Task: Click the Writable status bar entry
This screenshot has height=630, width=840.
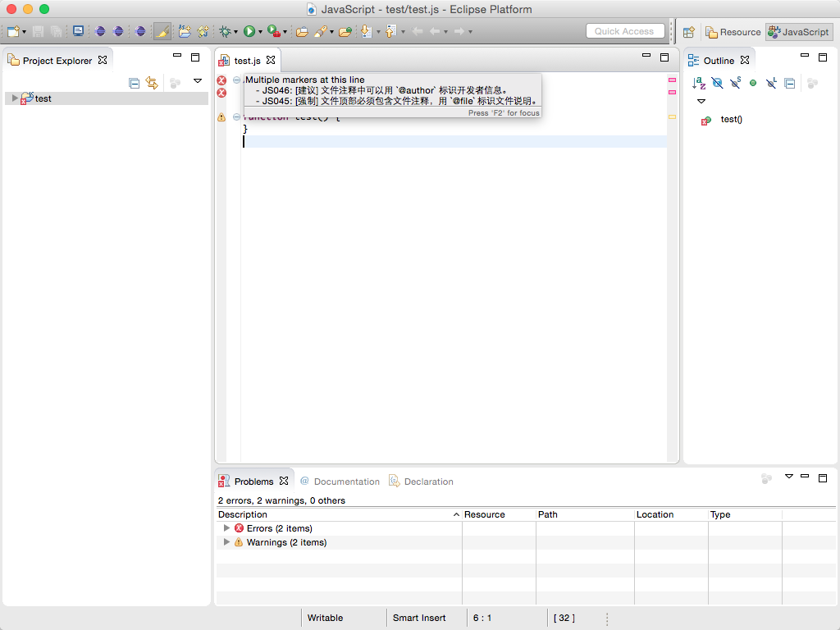Action: coord(325,618)
